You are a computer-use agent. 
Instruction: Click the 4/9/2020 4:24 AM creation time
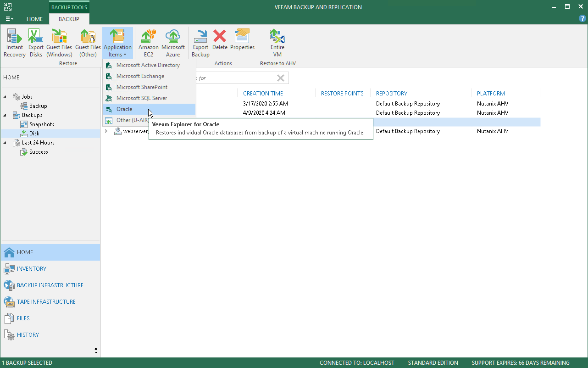(x=264, y=113)
